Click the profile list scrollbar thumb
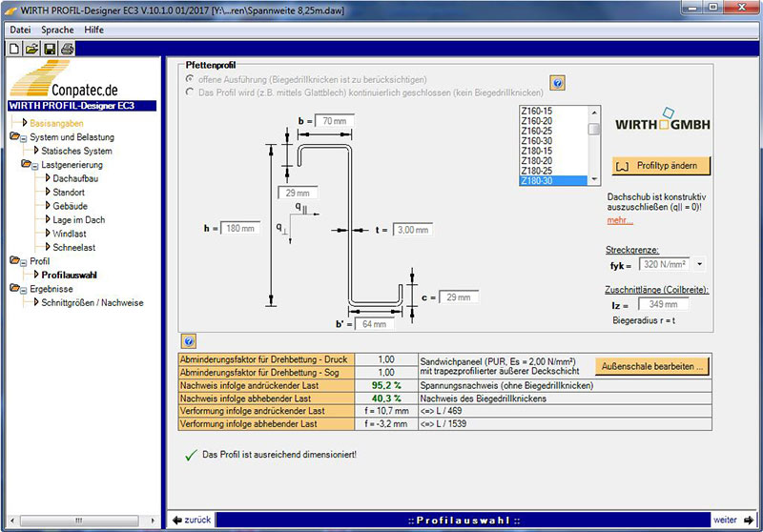Screen dimensions: 763x532 pos(594,129)
